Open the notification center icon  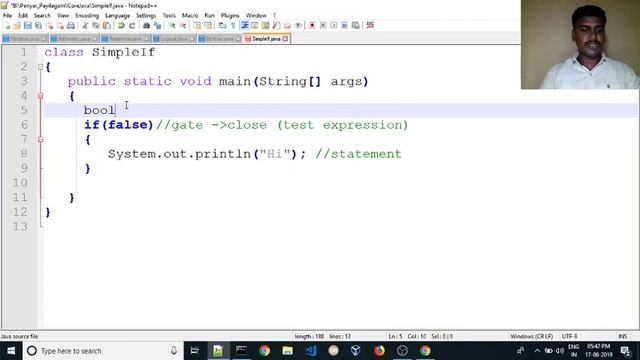pos(625,351)
